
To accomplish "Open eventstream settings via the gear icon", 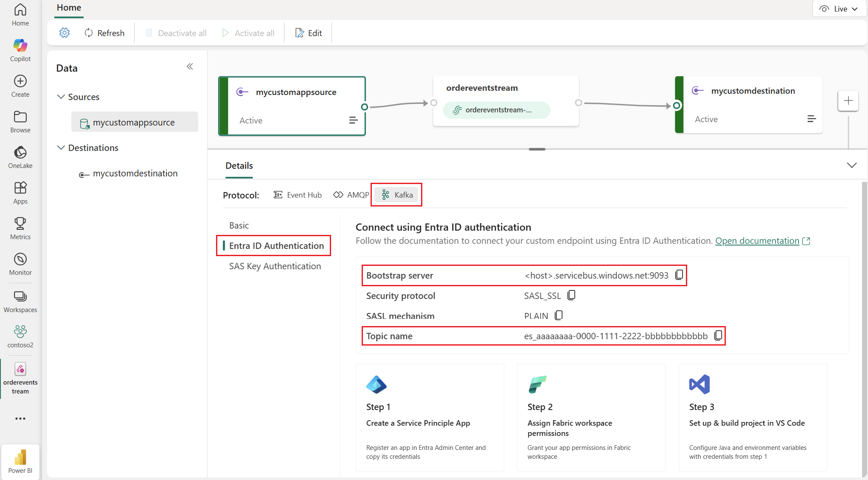I will (65, 33).
